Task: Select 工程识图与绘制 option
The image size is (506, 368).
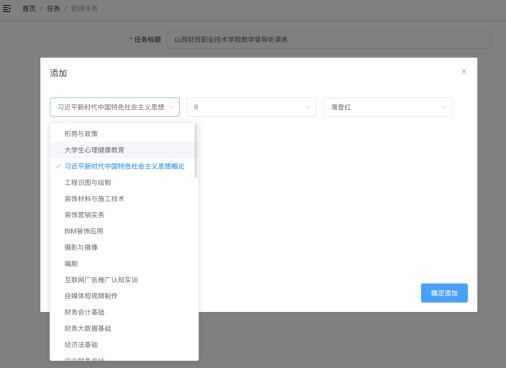Action: tap(123, 182)
